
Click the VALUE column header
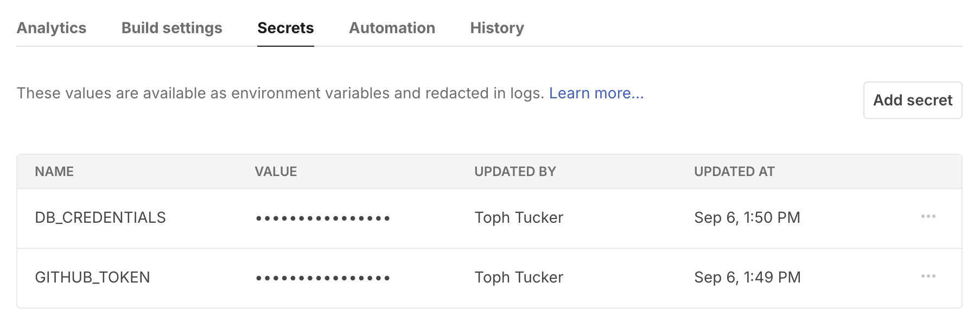pyautogui.click(x=276, y=171)
